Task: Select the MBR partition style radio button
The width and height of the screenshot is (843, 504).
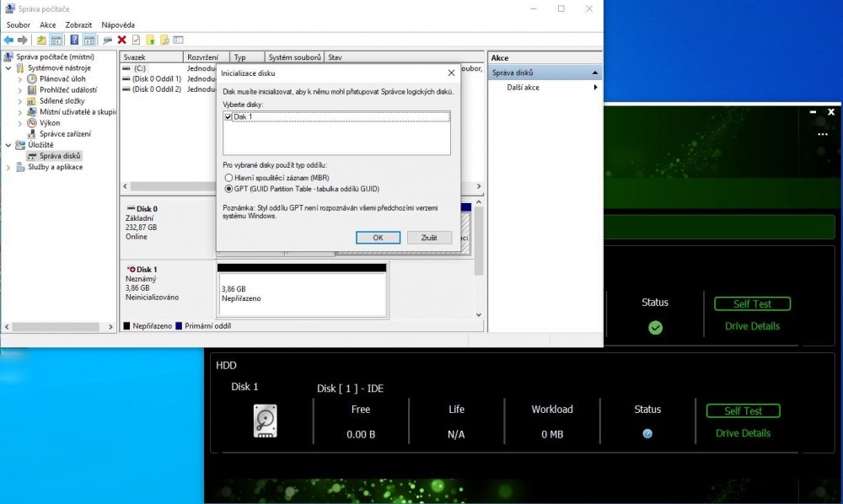Action: [228, 178]
